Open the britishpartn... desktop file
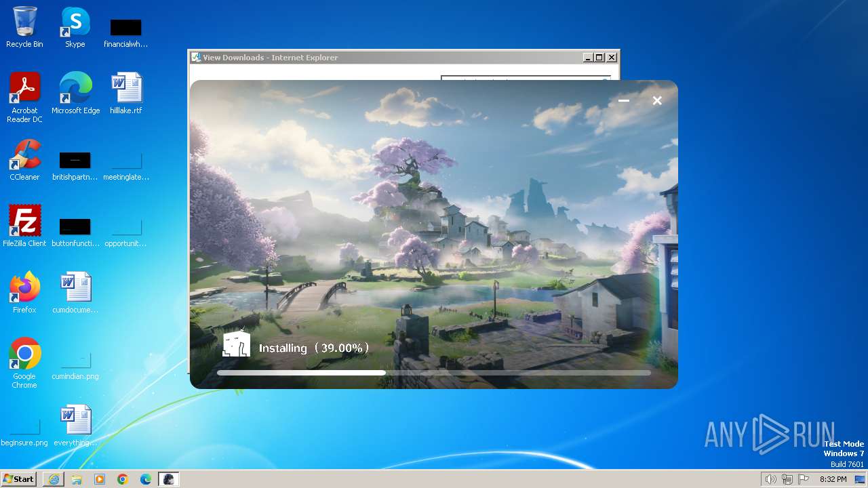The image size is (868, 488). click(x=75, y=167)
